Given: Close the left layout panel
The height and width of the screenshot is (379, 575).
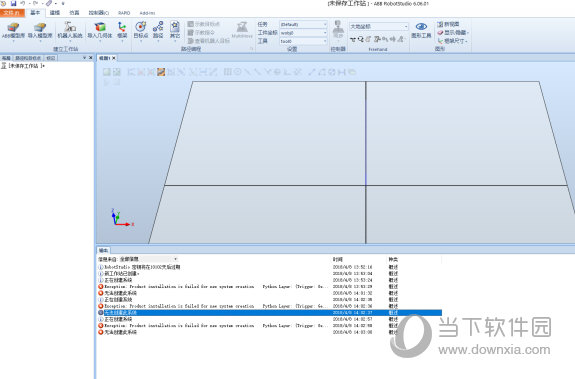Looking at the screenshot, I should (x=91, y=58).
